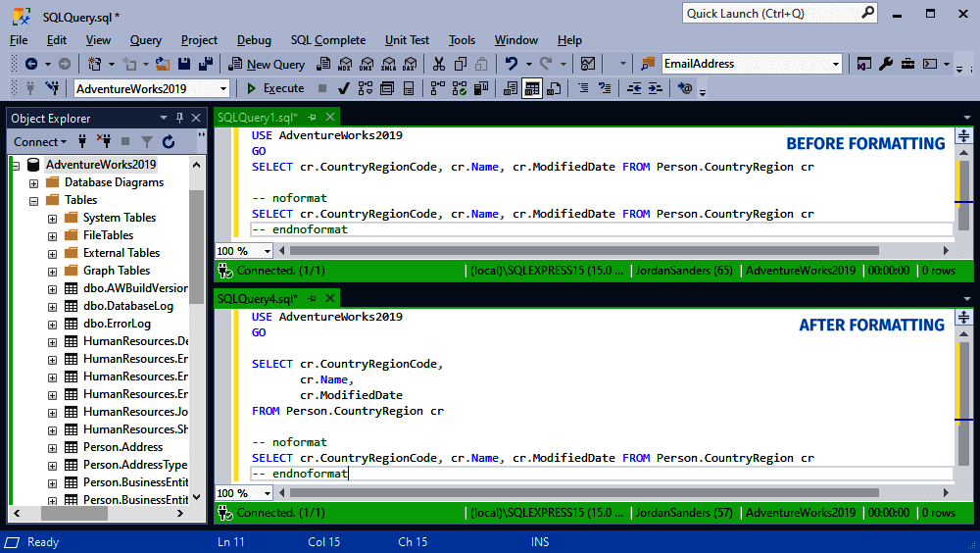Collapse the Tables folder node
Image resolution: width=980 pixels, height=553 pixels.
click(34, 200)
